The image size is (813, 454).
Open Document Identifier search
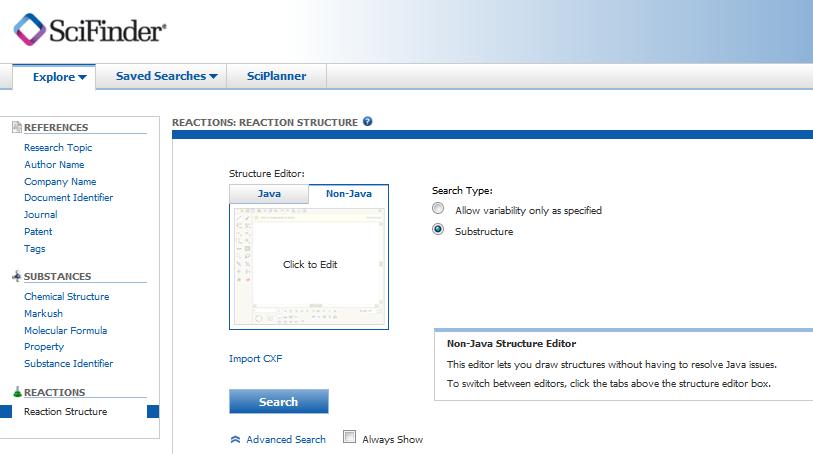pyautogui.click(x=68, y=197)
